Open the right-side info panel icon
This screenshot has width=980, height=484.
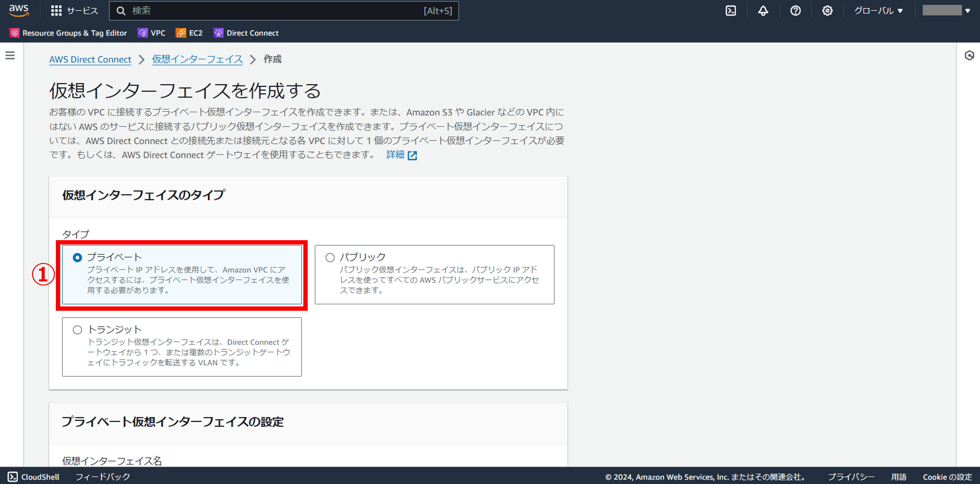coord(969,56)
